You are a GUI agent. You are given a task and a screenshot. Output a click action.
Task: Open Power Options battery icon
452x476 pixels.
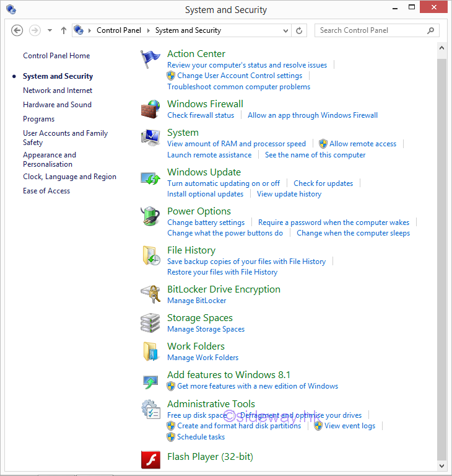[150, 216]
